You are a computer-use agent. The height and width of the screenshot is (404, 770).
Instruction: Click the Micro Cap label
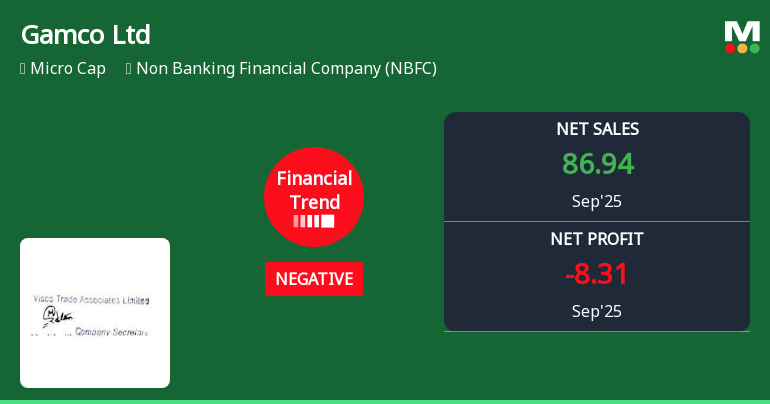[x=68, y=69]
